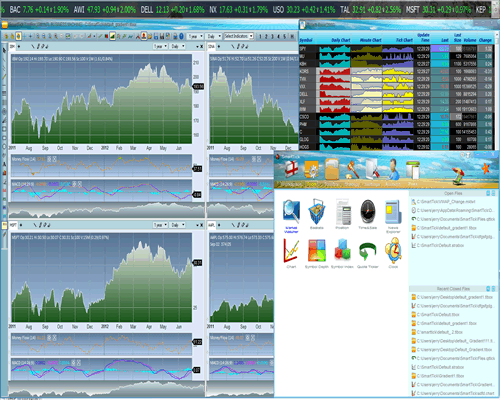500x400 pixels.
Task: Open the IBM chart panel Daily dropdown
Action: pos(178,46)
